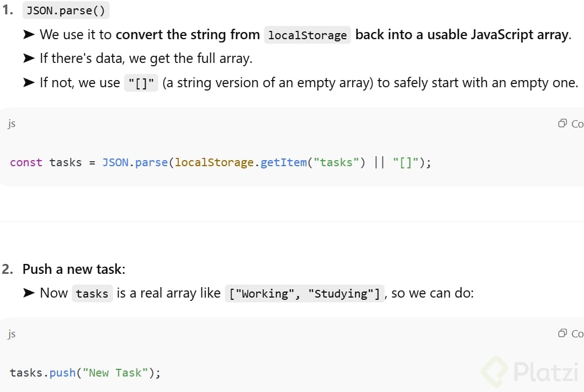Click the bold text "back into a usable JavaScript array"
The height and width of the screenshot is (392, 584).
tap(461, 35)
